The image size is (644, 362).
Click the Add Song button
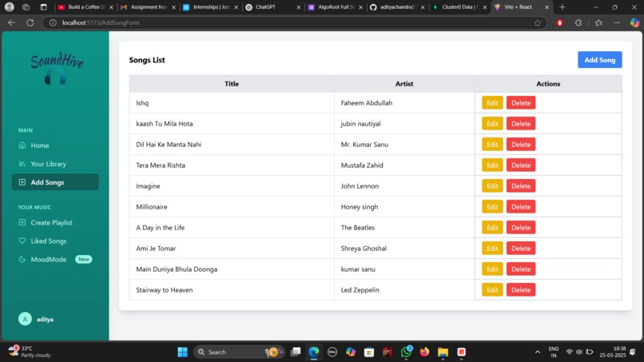(x=599, y=60)
